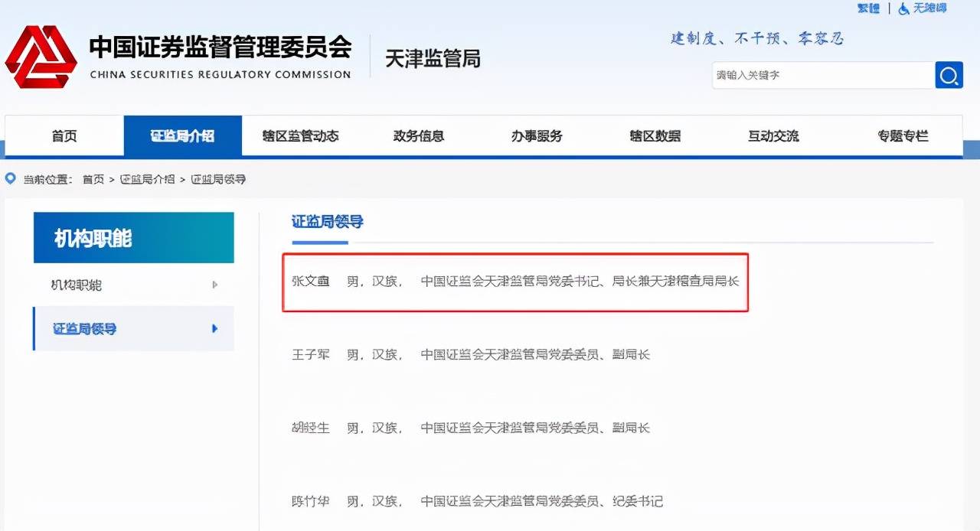This screenshot has height=531, width=980.
Task: Click the 证监局领导 content section heading
Action: click(327, 222)
